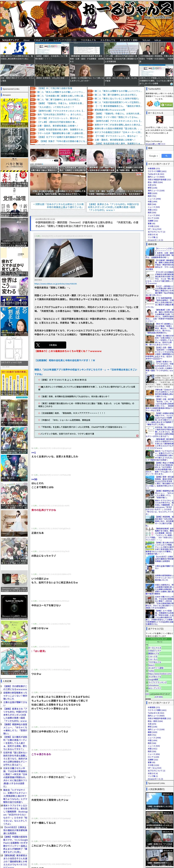This screenshot has height=868, width=174.
Task: Open link '【比較画像】昭和の会社員と令和の会社員ヤバすぎ'
Action: [x=65, y=360]
